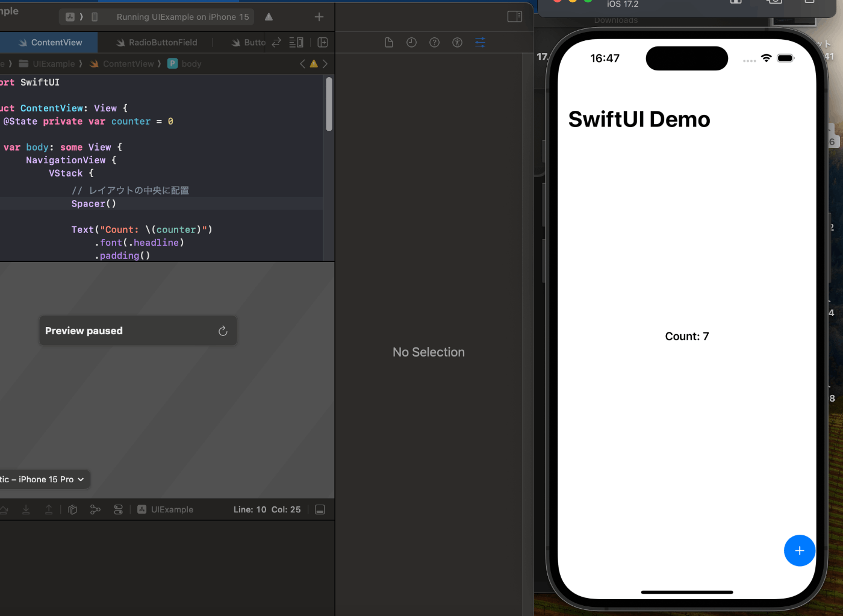
Task: Click the swap arrows editor icon
Action: (x=276, y=42)
